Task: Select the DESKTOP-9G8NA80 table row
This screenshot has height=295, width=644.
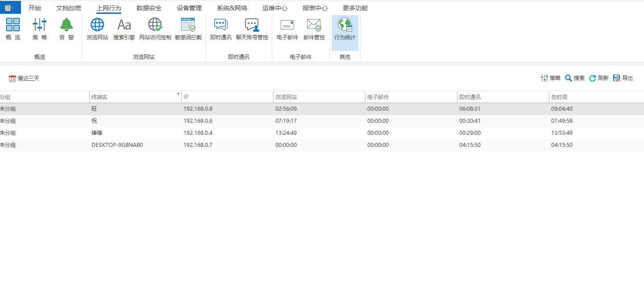Action: point(322,145)
